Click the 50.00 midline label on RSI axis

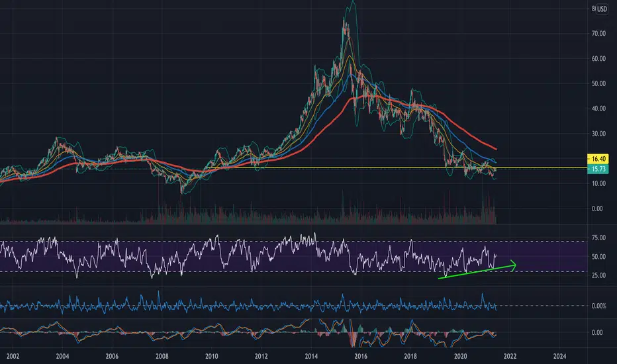pyautogui.click(x=598, y=257)
